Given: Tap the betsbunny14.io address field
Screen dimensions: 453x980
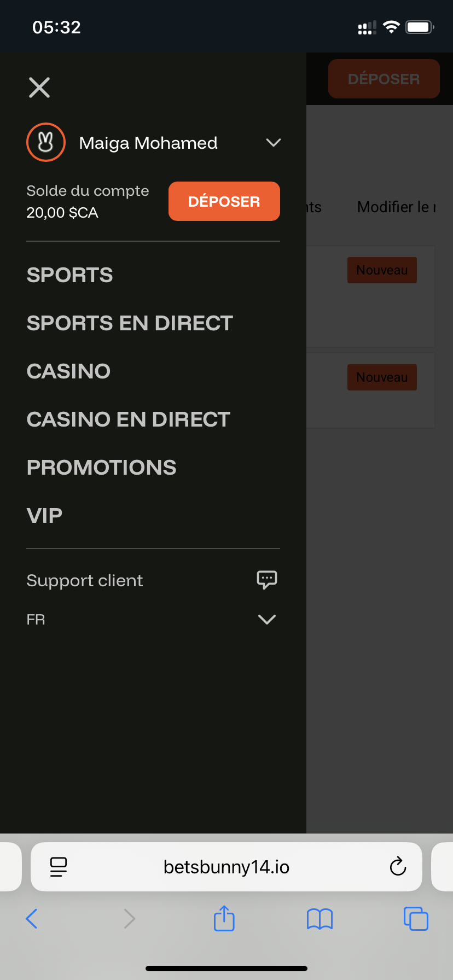Looking at the screenshot, I should click(226, 867).
